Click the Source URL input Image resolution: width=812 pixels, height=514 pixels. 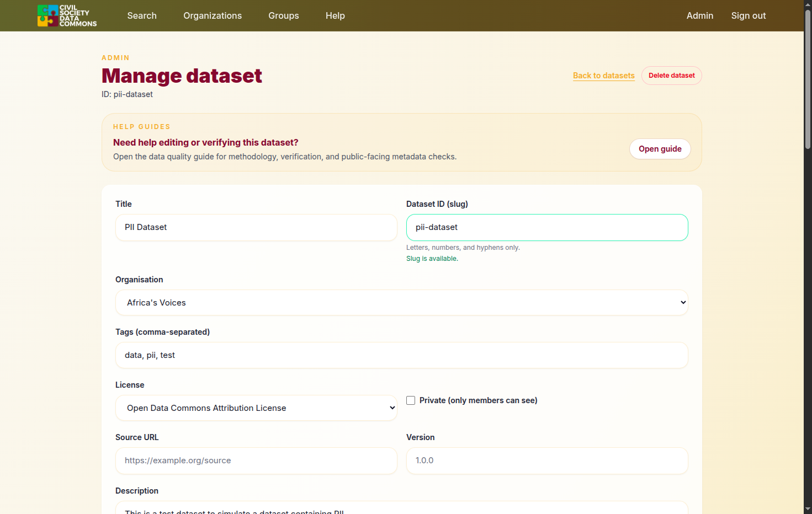256,461
